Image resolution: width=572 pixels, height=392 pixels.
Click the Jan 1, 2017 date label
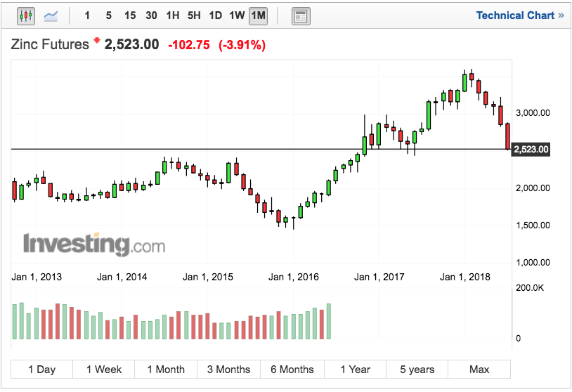(379, 277)
